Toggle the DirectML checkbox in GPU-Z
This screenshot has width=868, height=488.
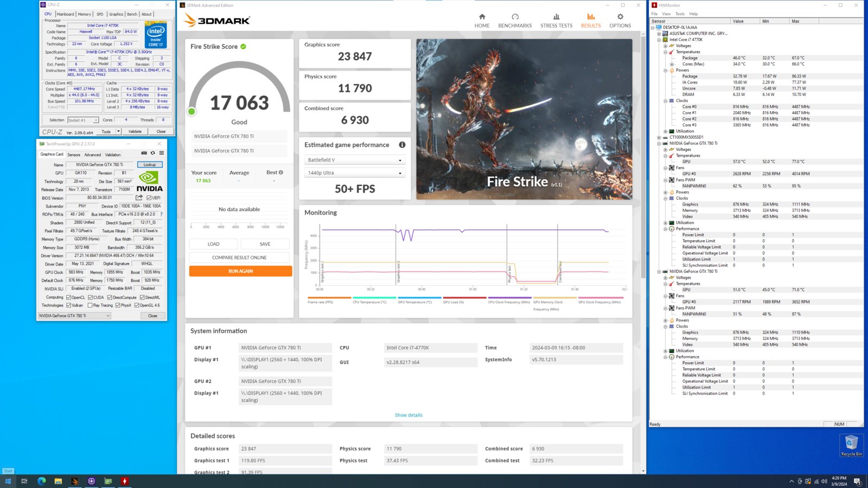point(142,297)
